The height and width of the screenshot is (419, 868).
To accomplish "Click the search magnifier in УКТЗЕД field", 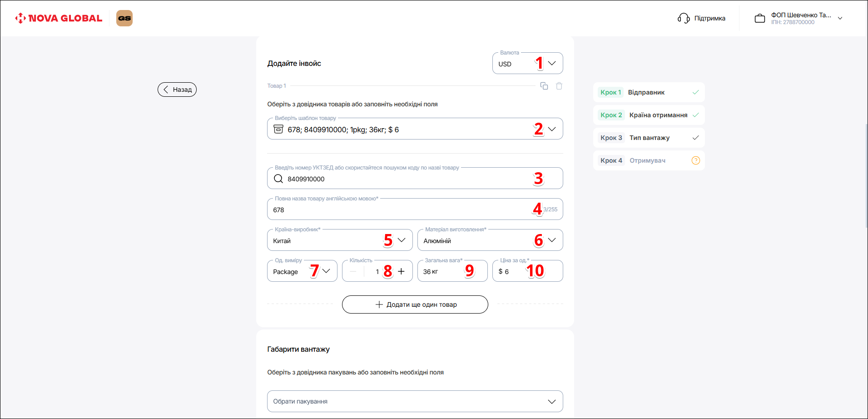I will click(278, 179).
